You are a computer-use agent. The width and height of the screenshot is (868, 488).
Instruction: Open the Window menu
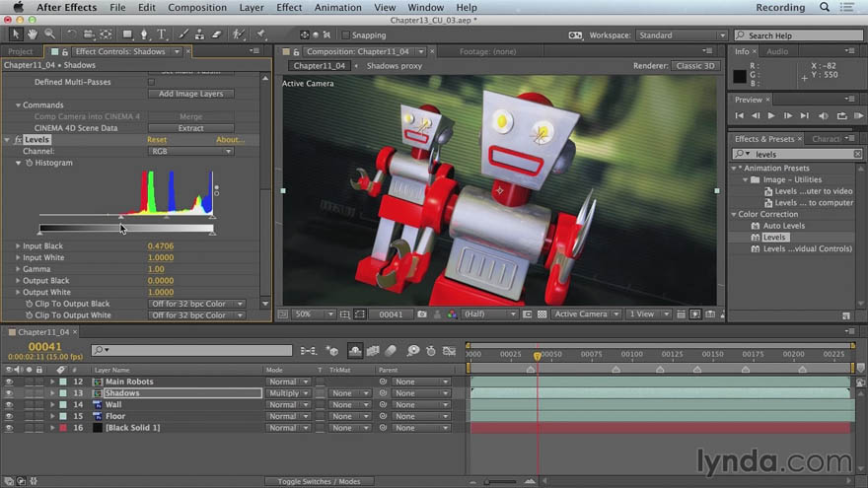[x=425, y=7]
